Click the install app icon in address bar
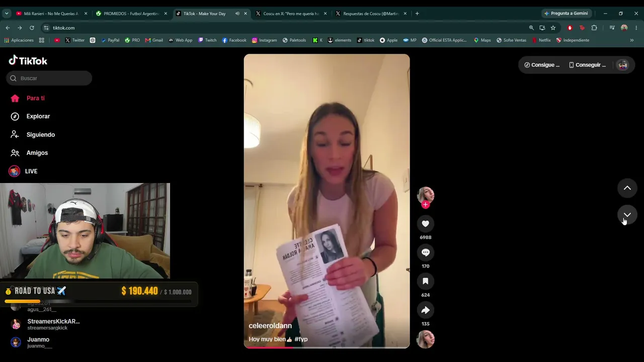 coord(542,28)
